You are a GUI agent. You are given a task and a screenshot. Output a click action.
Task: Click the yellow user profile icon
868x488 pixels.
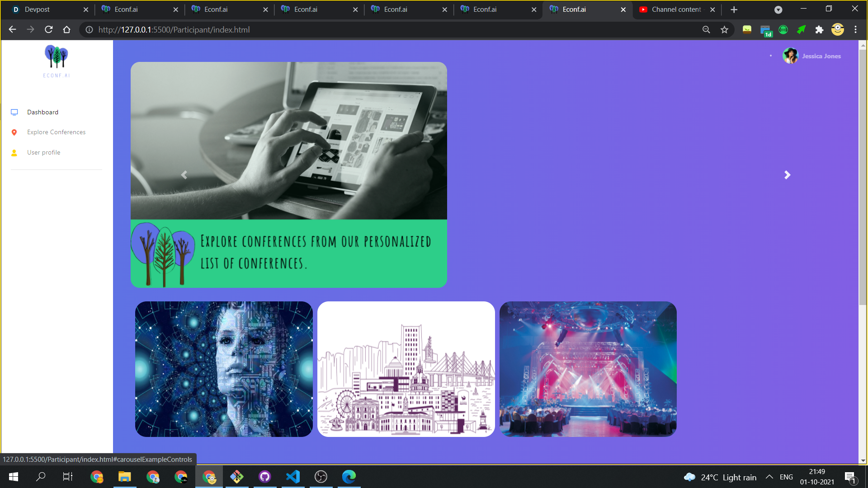14,153
